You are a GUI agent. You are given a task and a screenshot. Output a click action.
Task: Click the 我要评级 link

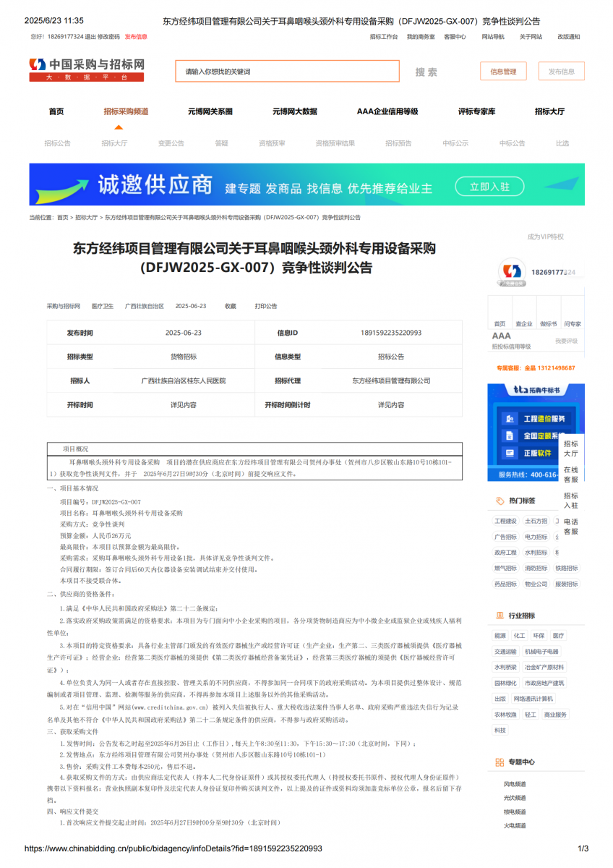567,341
